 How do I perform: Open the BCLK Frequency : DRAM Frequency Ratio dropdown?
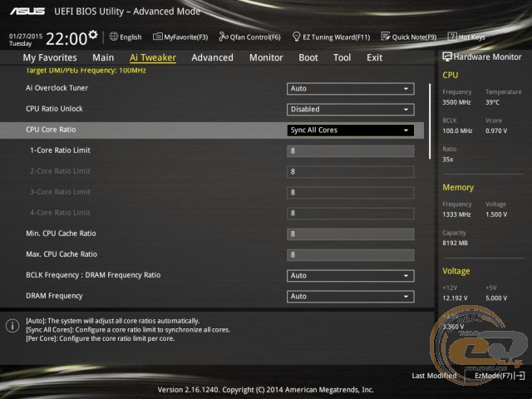click(350, 275)
